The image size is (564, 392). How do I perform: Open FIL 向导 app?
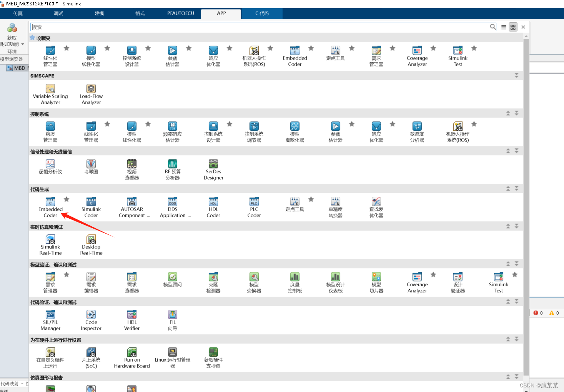(x=173, y=320)
